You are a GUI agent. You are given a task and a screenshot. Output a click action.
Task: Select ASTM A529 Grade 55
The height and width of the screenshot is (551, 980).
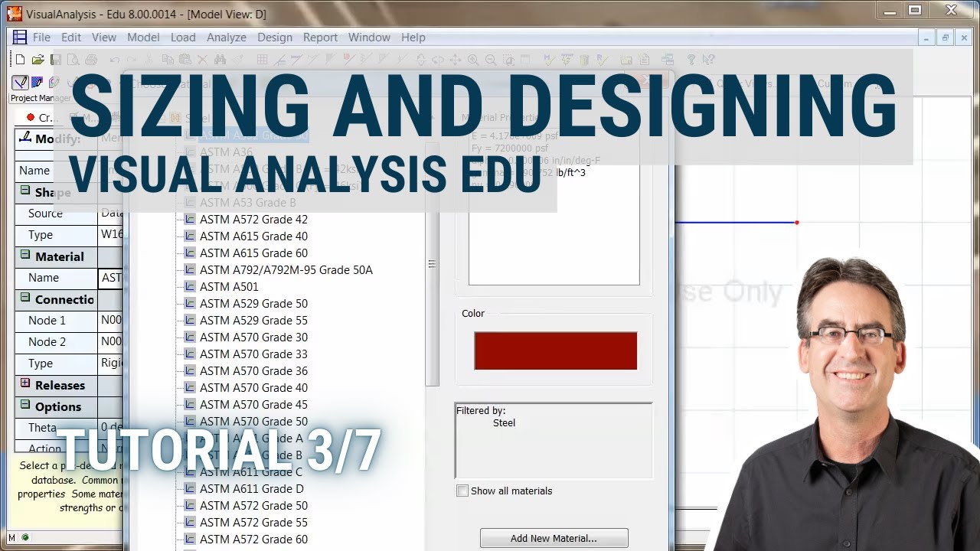[253, 321]
